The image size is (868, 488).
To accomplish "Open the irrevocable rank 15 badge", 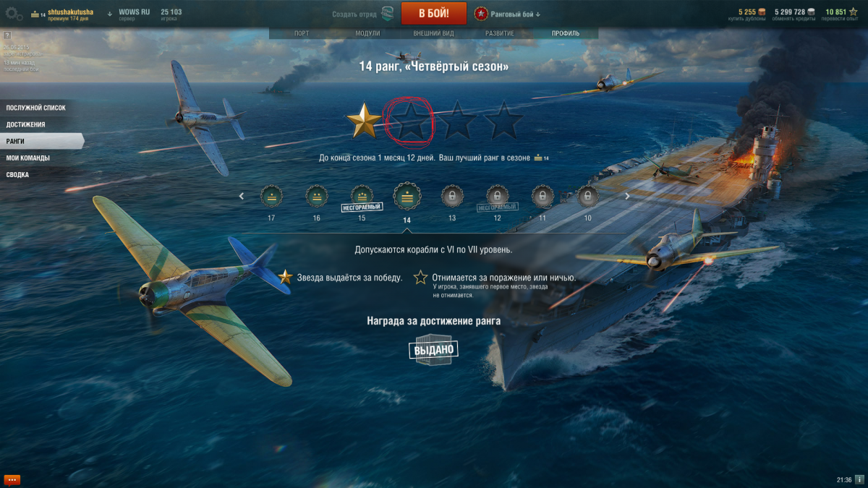I will pos(362,196).
